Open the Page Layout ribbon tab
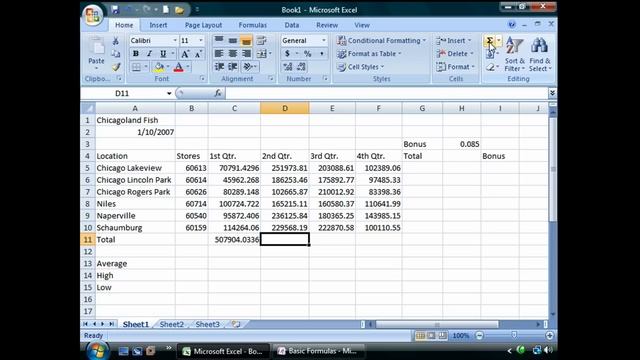Viewport: 640px width, 360px height. click(203, 25)
